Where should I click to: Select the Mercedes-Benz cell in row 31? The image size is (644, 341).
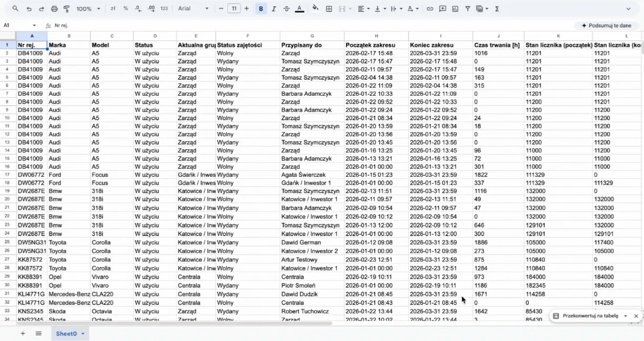click(69, 294)
